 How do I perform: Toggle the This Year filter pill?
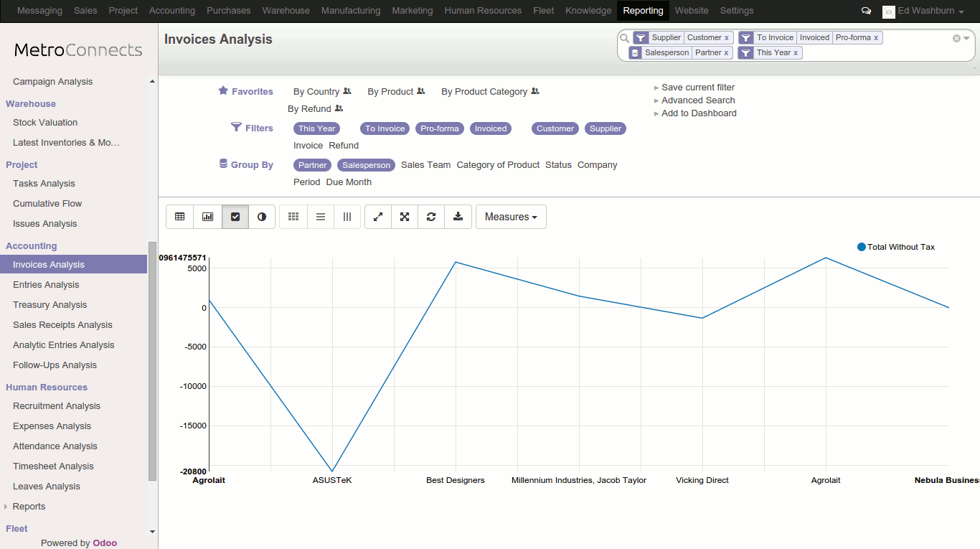point(316,128)
